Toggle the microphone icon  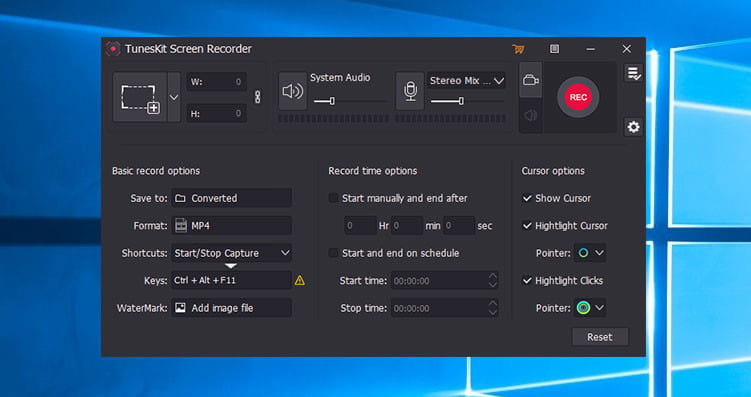[x=410, y=91]
